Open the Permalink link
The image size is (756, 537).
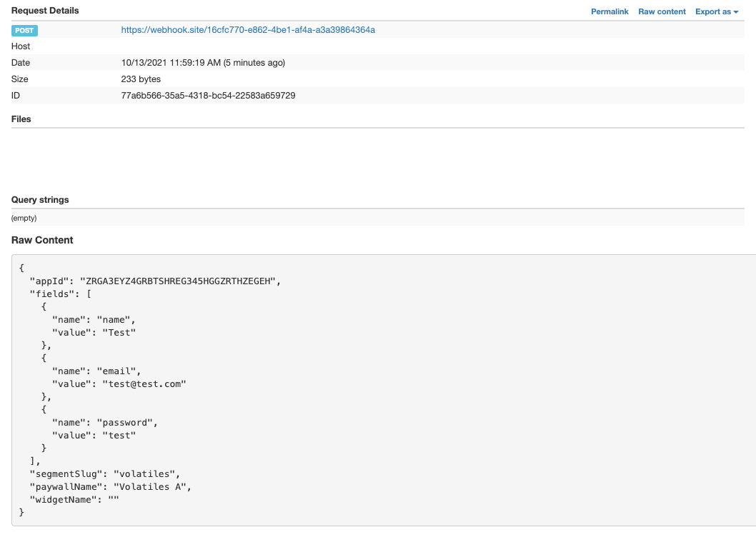[610, 11]
